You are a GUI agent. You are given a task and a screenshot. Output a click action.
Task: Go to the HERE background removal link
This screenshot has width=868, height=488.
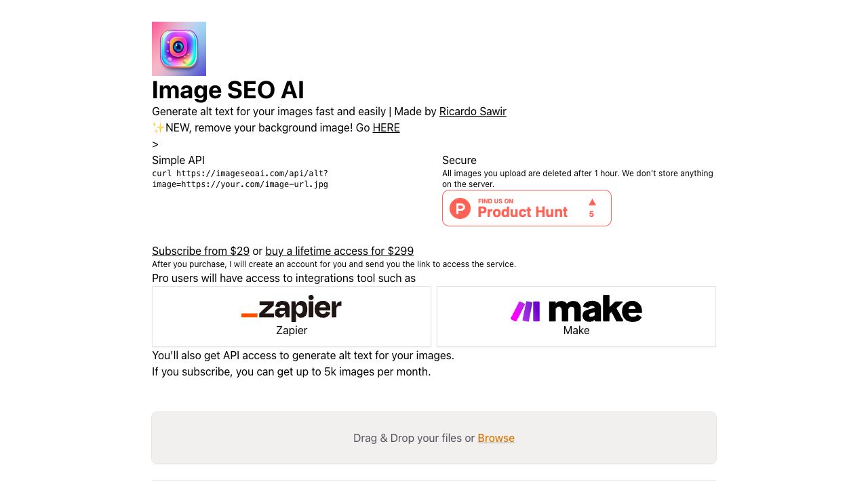point(386,127)
